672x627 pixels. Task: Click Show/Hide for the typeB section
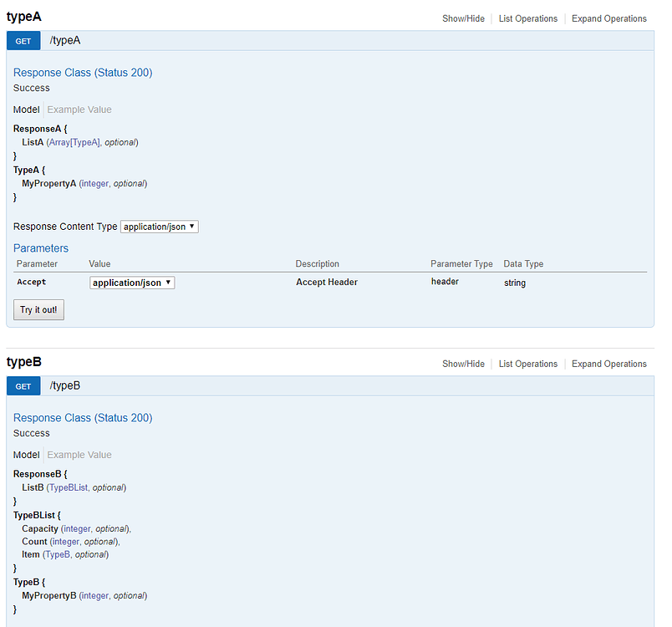pyautogui.click(x=463, y=364)
